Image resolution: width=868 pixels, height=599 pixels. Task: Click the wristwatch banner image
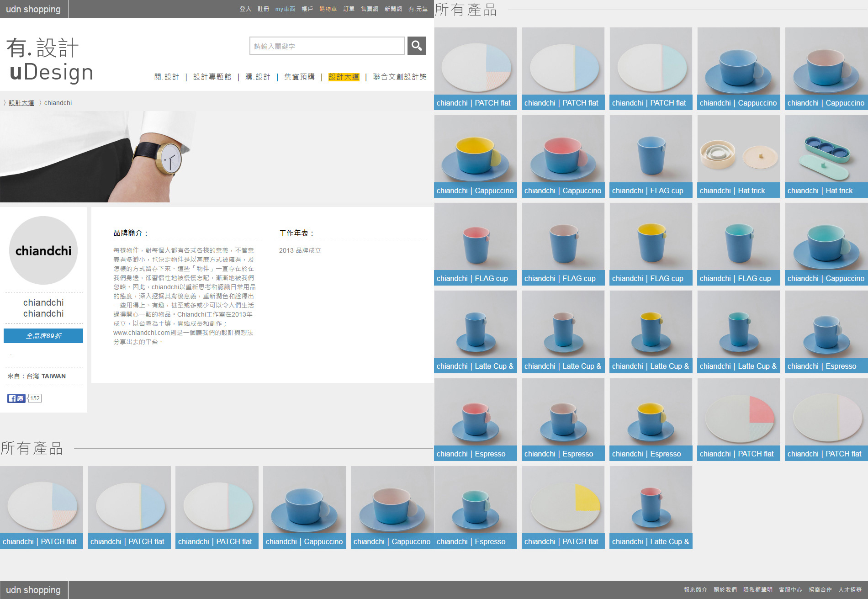pyautogui.click(x=98, y=157)
